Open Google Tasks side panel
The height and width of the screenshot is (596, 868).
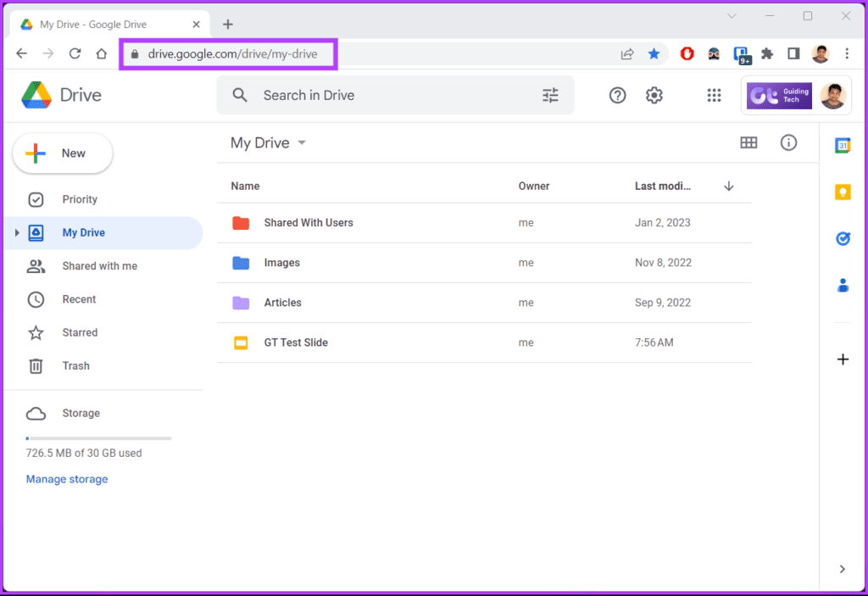click(x=843, y=239)
